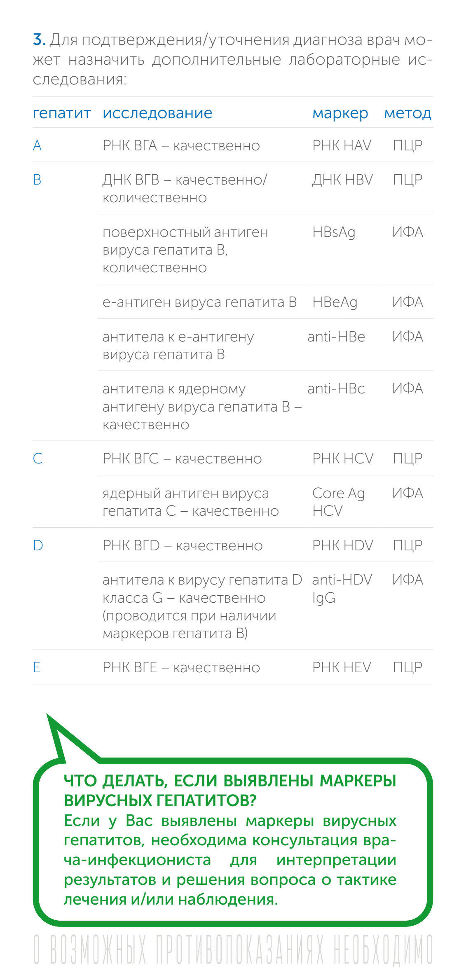Click the "anti-HBe" marker text

pyautogui.click(x=336, y=337)
